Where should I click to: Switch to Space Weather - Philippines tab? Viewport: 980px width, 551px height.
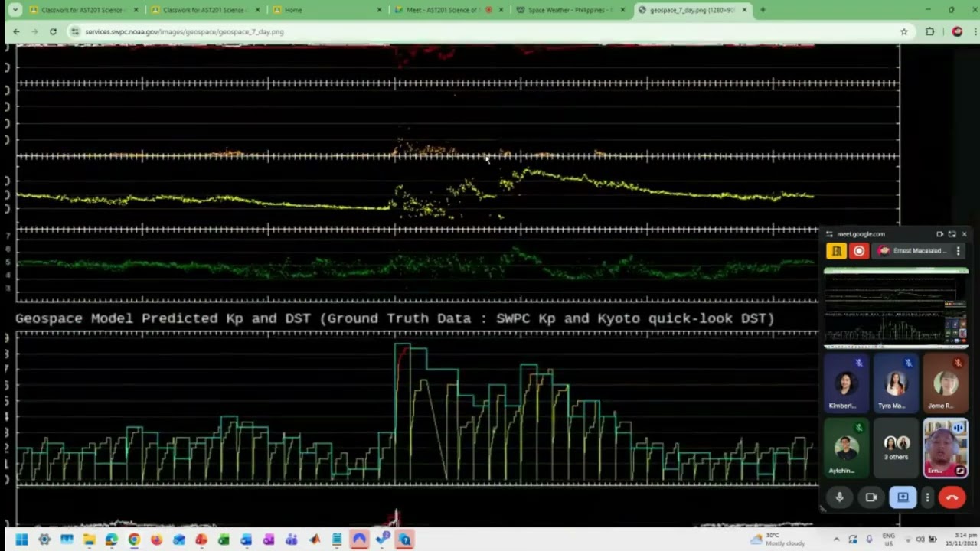coord(570,10)
